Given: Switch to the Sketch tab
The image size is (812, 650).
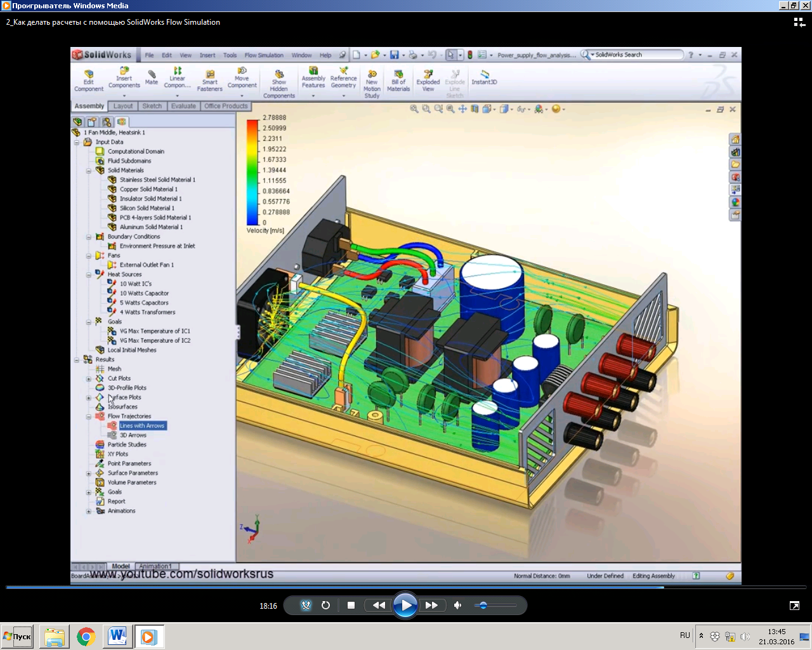Looking at the screenshot, I should pyautogui.click(x=152, y=106).
